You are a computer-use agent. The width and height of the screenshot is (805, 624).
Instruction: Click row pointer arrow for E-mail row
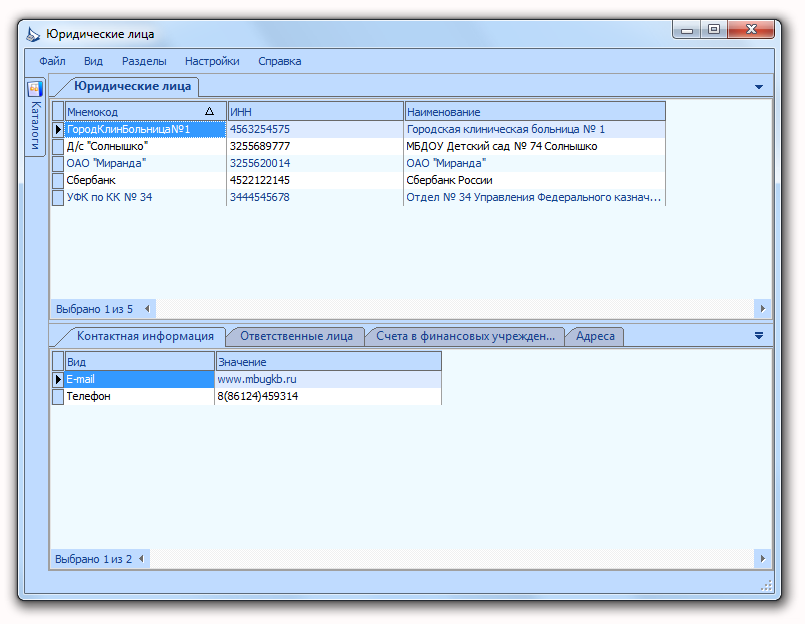point(58,380)
